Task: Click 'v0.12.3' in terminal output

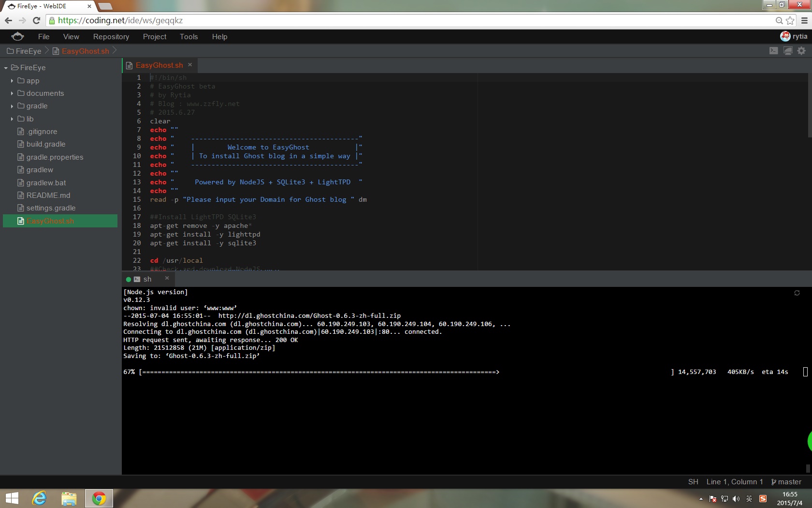Action: [136, 300]
